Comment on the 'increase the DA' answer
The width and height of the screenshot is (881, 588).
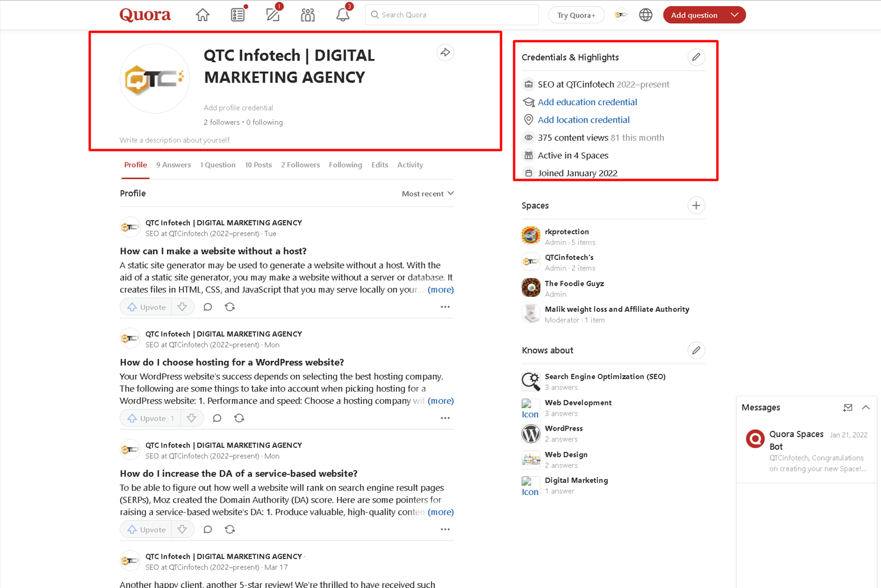208,529
